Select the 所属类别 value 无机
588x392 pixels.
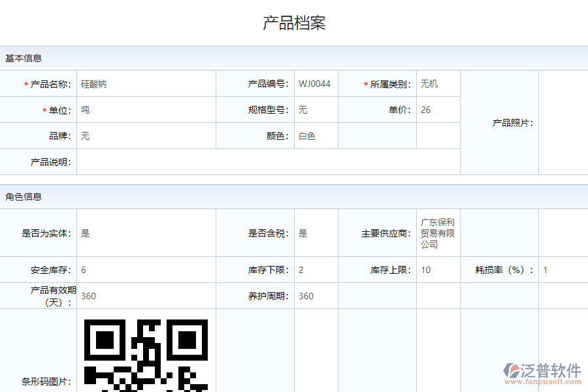[x=436, y=84]
